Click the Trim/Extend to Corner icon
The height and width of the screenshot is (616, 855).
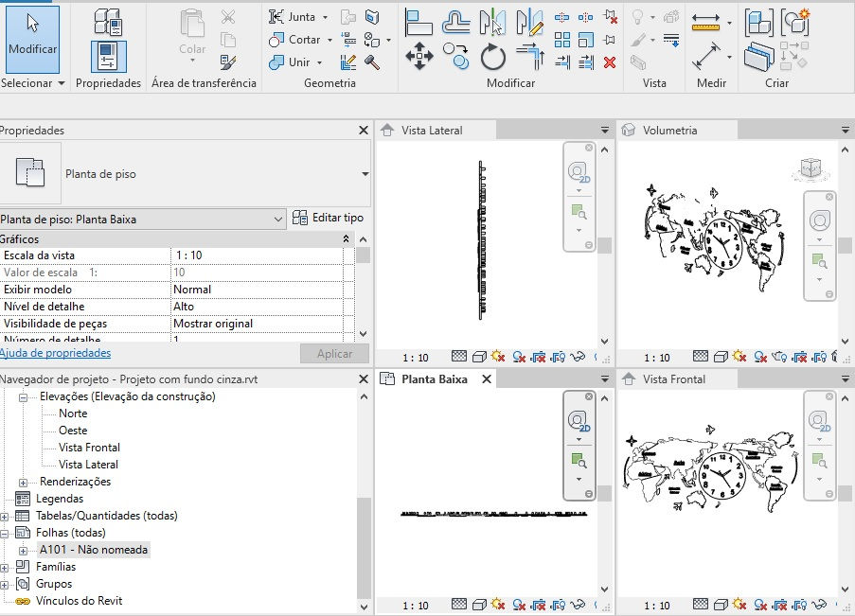coord(530,57)
